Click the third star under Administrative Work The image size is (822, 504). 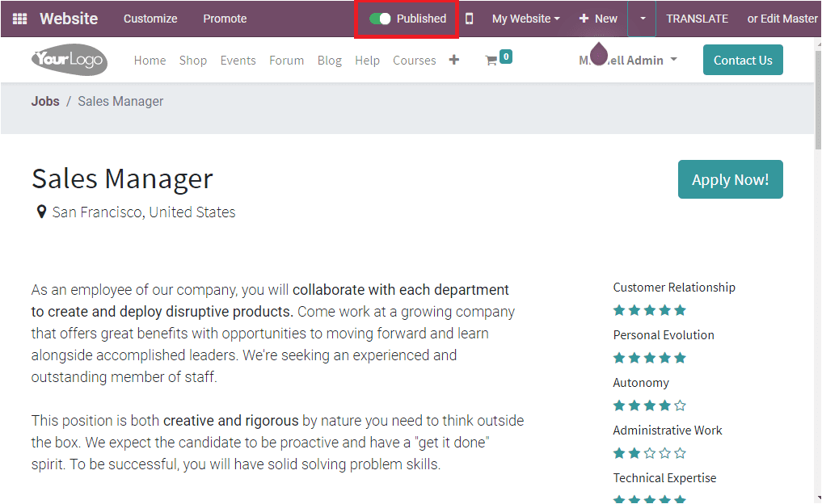[650, 453]
